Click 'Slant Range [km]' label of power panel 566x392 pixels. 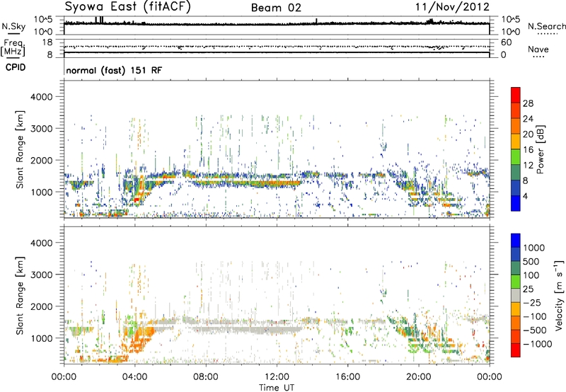(x=20, y=149)
